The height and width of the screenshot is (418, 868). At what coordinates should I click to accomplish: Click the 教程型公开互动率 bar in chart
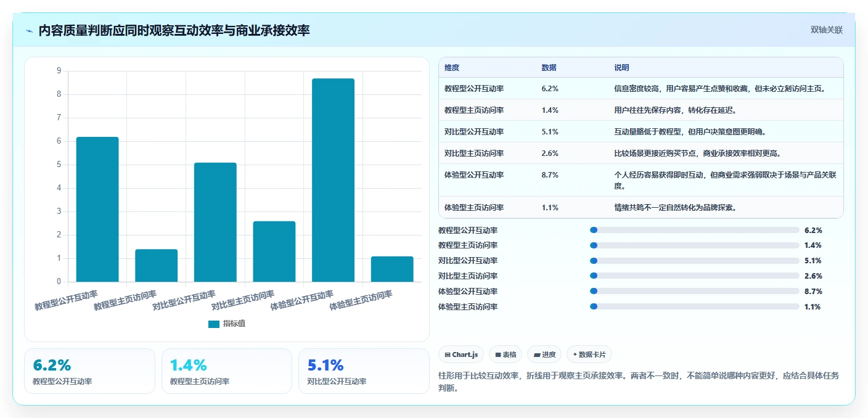tap(97, 209)
